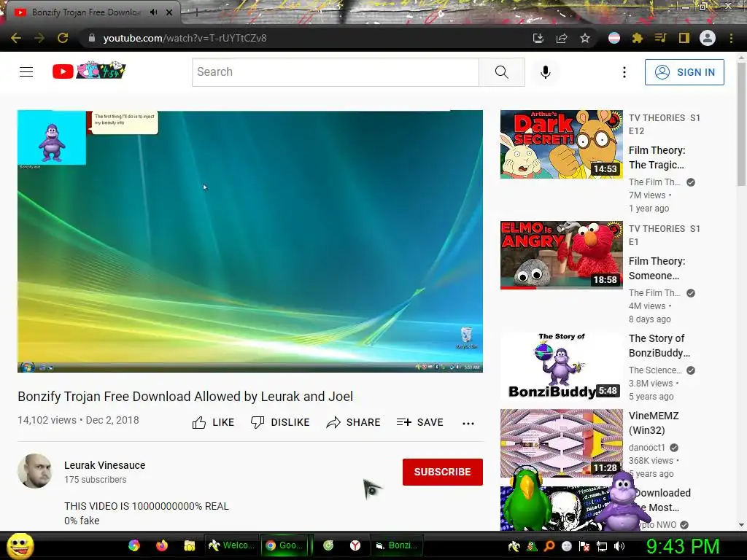
Task: Click SAVE to add to playlist
Action: [x=419, y=422]
